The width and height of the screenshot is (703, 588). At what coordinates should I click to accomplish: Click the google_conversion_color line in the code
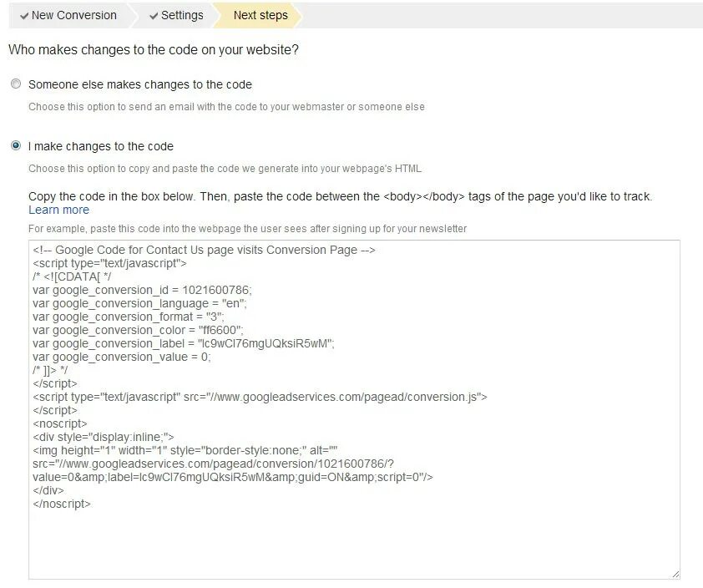point(138,330)
